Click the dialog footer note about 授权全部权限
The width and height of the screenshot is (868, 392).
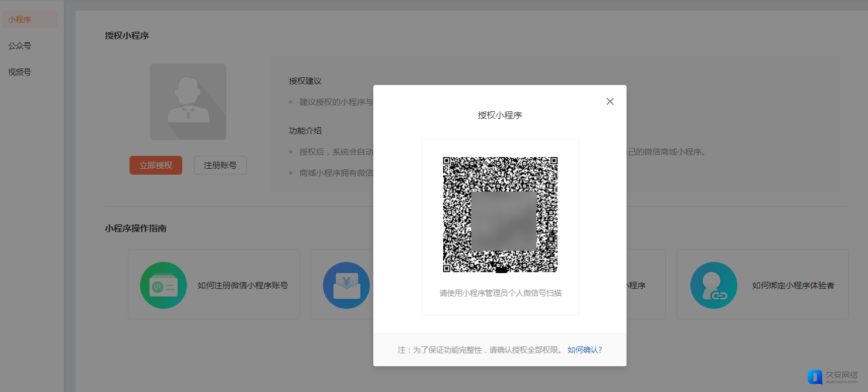click(x=480, y=350)
